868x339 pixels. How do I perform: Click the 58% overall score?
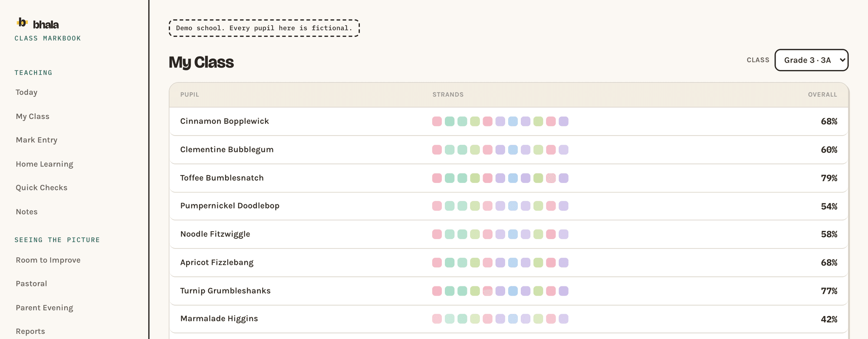(829, 234)
